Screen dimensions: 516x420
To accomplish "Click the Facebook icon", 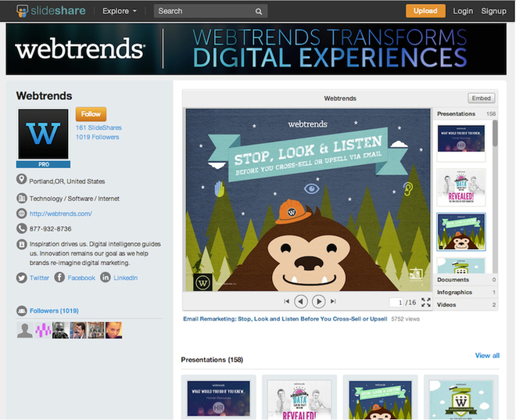I will click(59, 277).
